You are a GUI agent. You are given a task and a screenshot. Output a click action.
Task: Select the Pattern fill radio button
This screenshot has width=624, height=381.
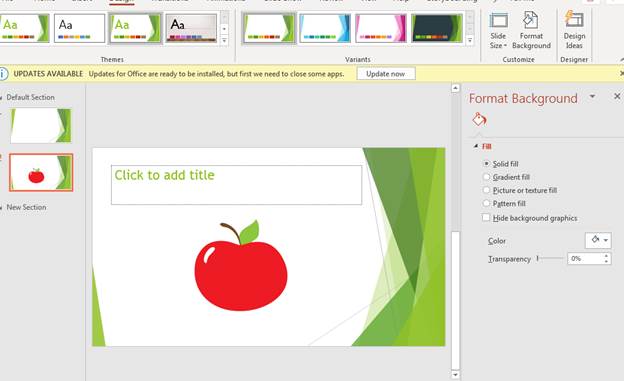[486, 203]
